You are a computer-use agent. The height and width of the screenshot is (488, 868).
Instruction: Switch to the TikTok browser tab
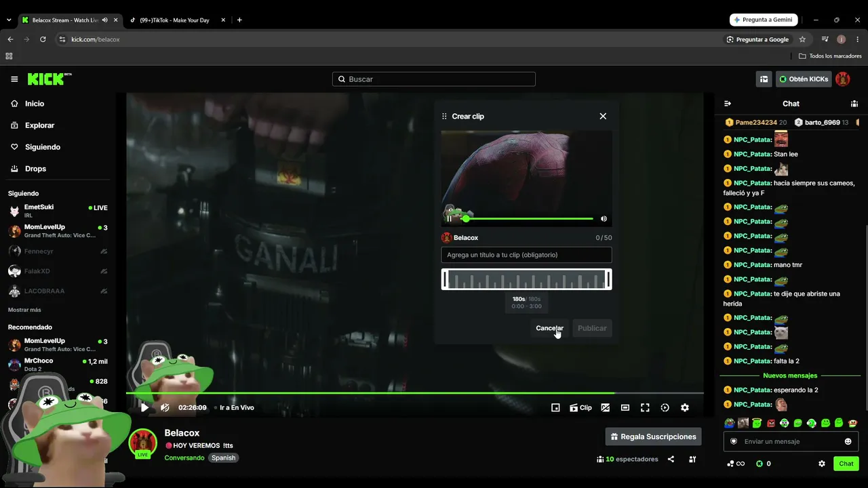pyautogui.click(x=178, y=20)
